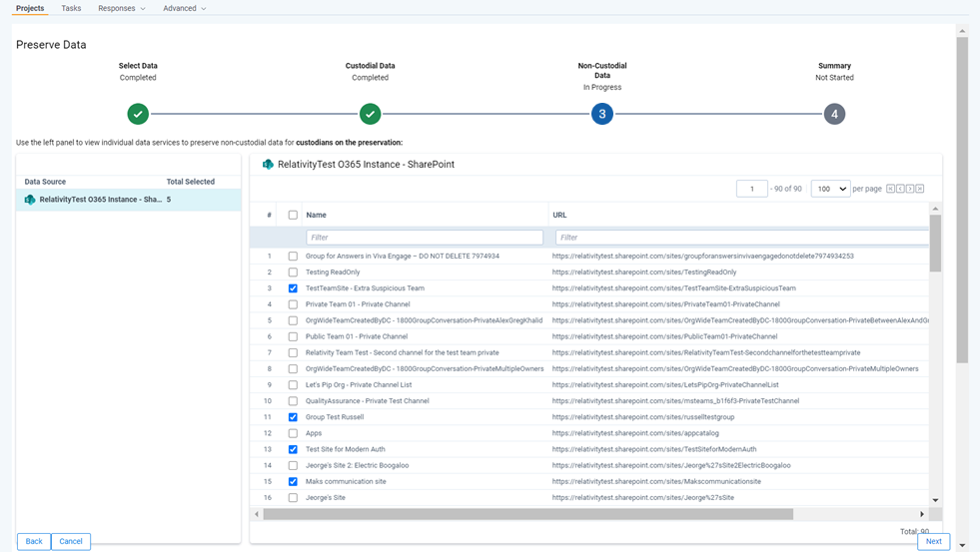Open the per page dropdown showing 100
The image size is (980, 552).
[x=830, y=189]
